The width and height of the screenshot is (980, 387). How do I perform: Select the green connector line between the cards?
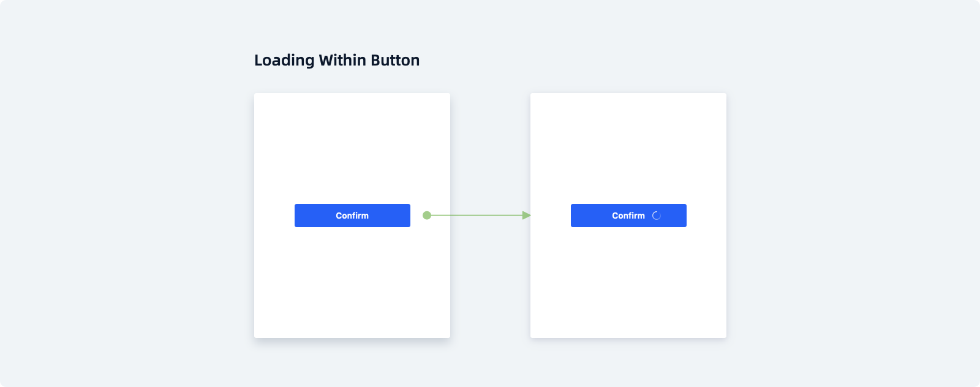tap(477, 216)
